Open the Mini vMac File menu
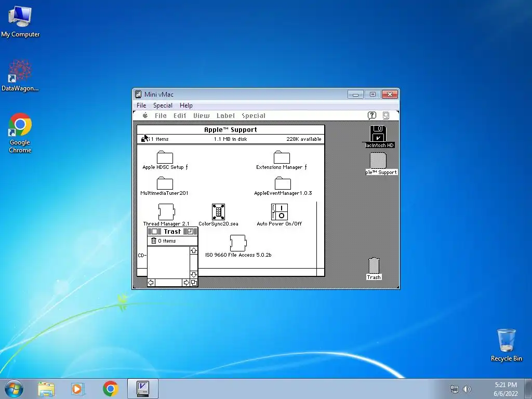This screenshot has height=399, width=532. 141,105
